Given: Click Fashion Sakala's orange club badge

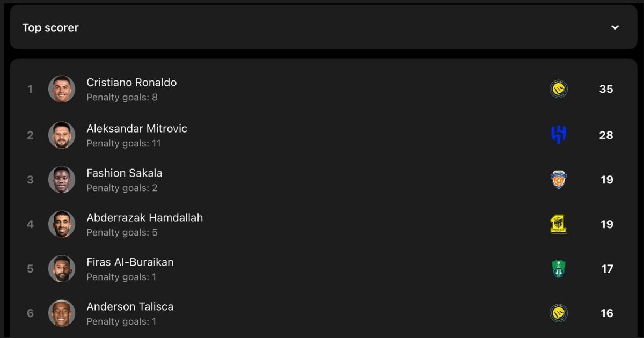Looking at the screenshot, I should pos(559,180).
